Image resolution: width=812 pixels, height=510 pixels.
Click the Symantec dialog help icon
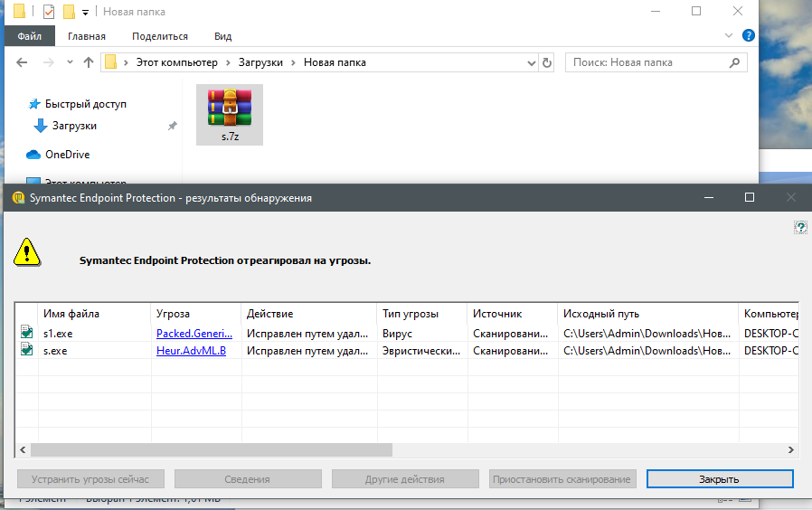[800, 227]
